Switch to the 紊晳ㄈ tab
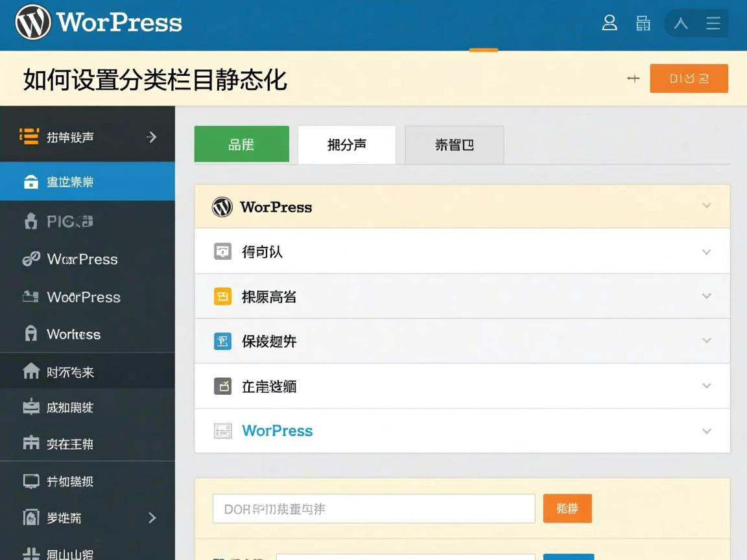The image size is (747, 560). (x=454, y=145)
